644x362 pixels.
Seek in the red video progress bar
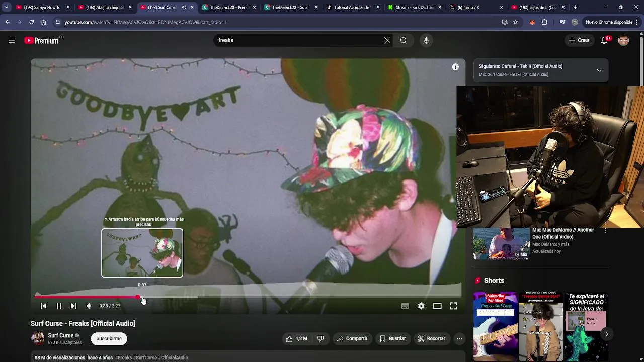click(x=248, y=297)
